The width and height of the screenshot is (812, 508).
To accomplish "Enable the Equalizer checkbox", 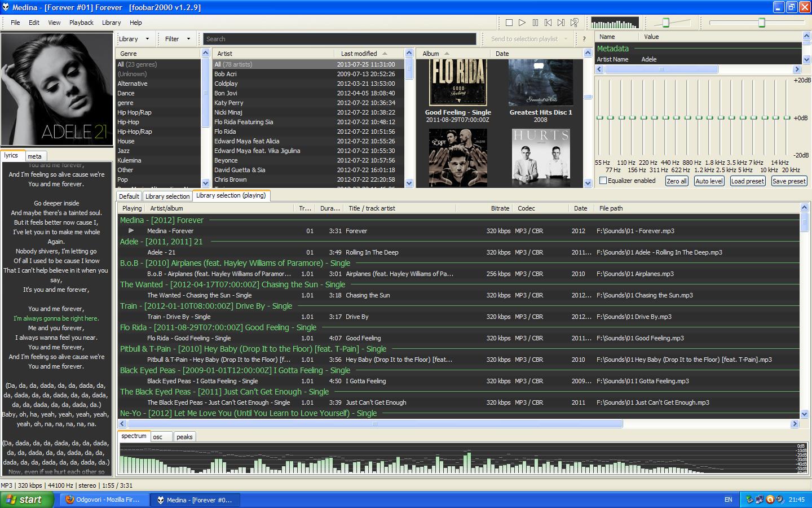I will pos(603,181).
